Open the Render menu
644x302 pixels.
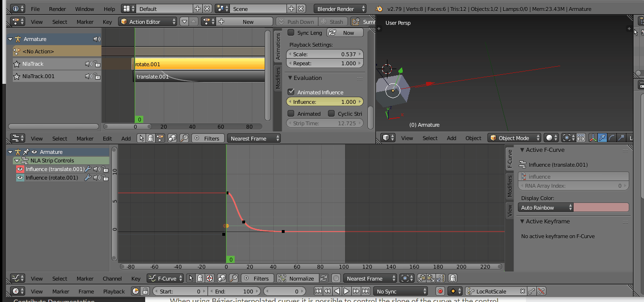57,9
